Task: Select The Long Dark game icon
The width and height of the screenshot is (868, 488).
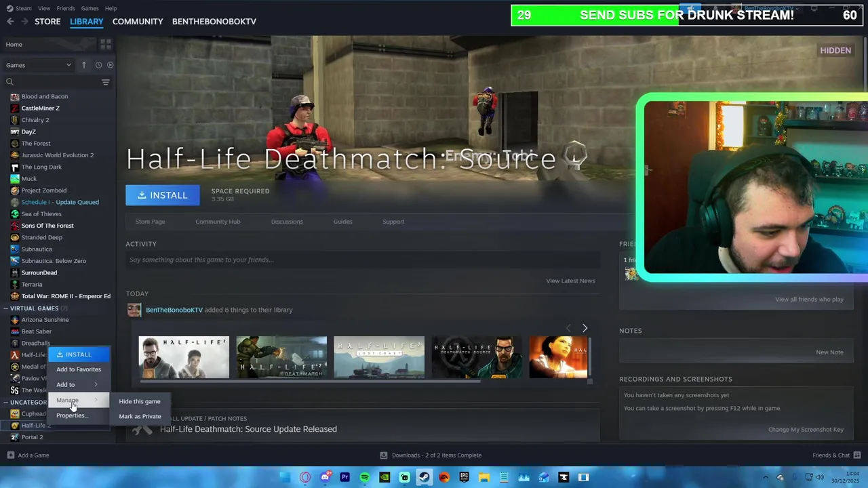Action: pos(15,167)
